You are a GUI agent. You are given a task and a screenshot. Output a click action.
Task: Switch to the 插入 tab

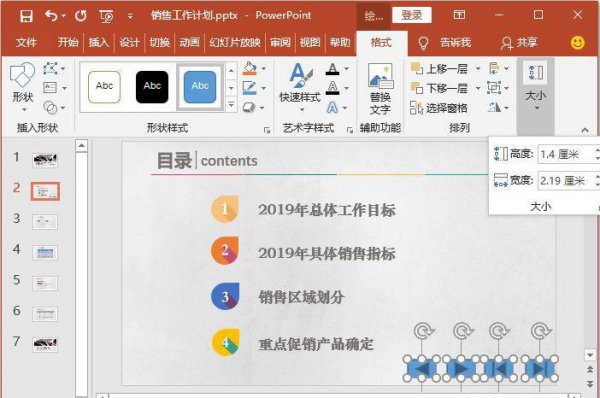pyautogui.click(x=99, y=42)
